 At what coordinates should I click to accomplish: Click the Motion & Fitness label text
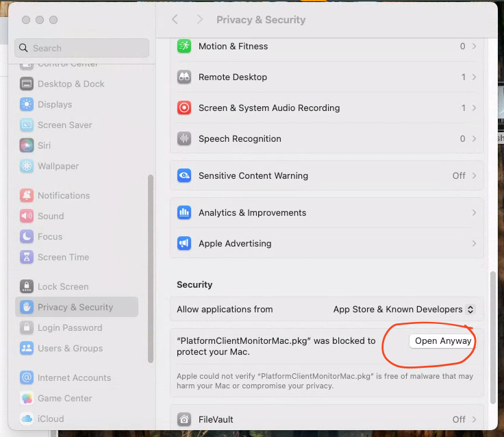click(x=233, y=47)
